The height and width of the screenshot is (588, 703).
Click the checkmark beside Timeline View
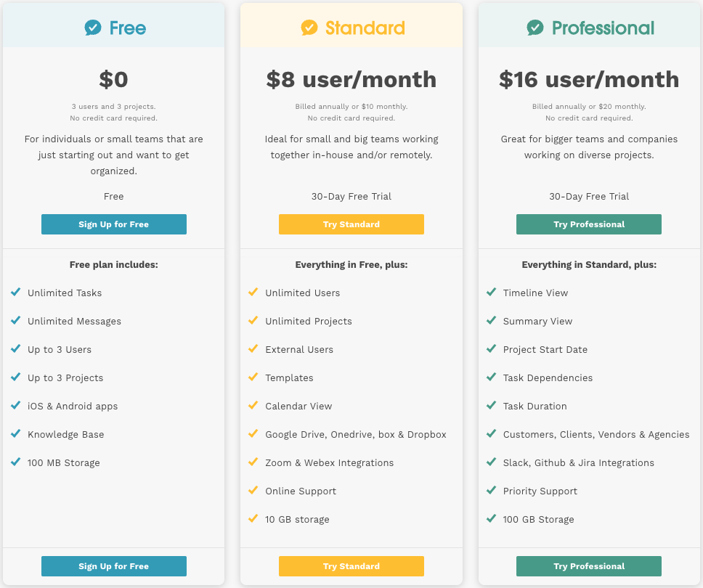[x=491, y=292]
